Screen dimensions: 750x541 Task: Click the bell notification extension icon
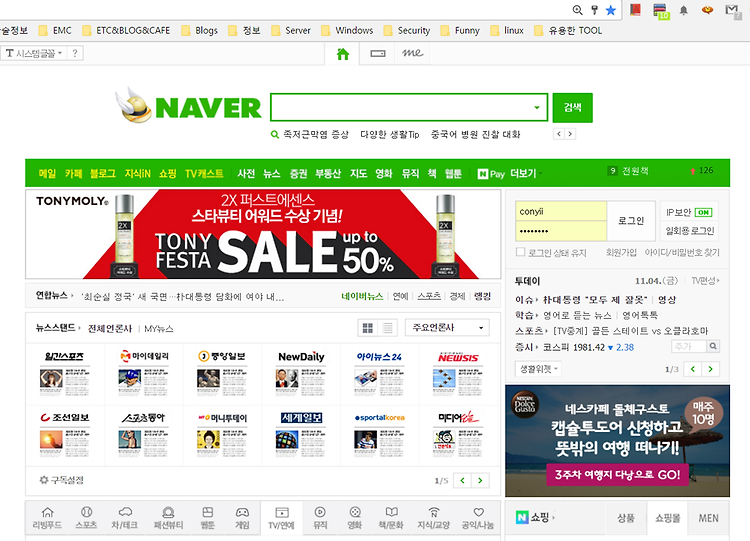tap(684, 10)
